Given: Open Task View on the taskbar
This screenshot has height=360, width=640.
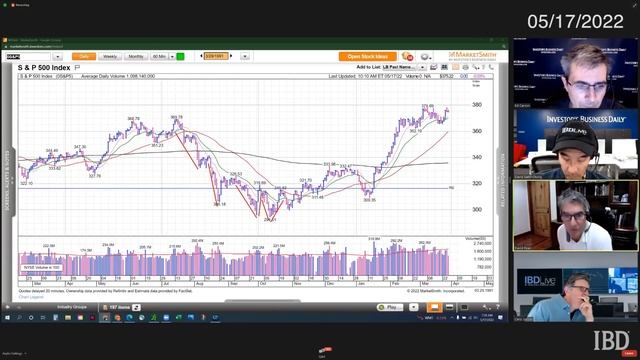Looking at the screenshot, I should [43, 318].
